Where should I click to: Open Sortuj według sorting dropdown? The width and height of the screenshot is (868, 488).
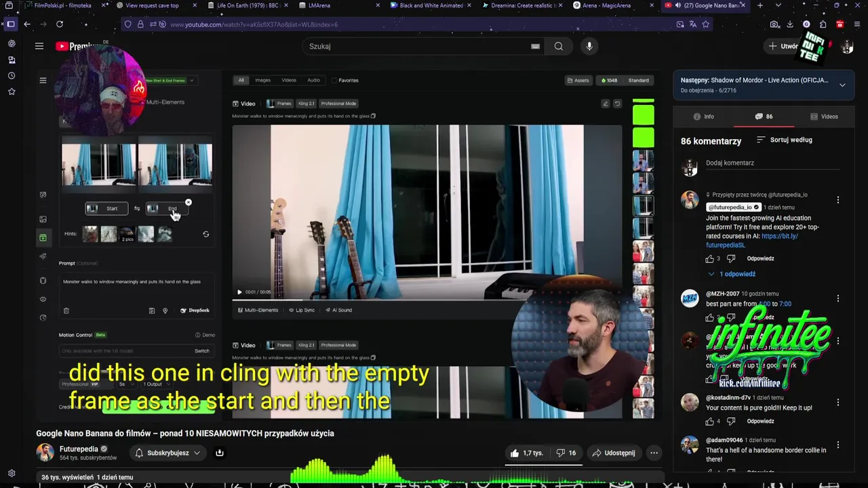point(784,140)
